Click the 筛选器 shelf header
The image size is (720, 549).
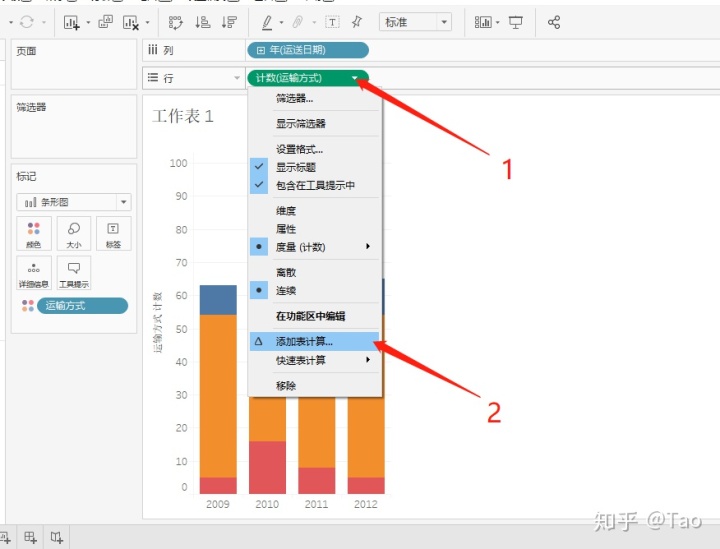(31, 107)
